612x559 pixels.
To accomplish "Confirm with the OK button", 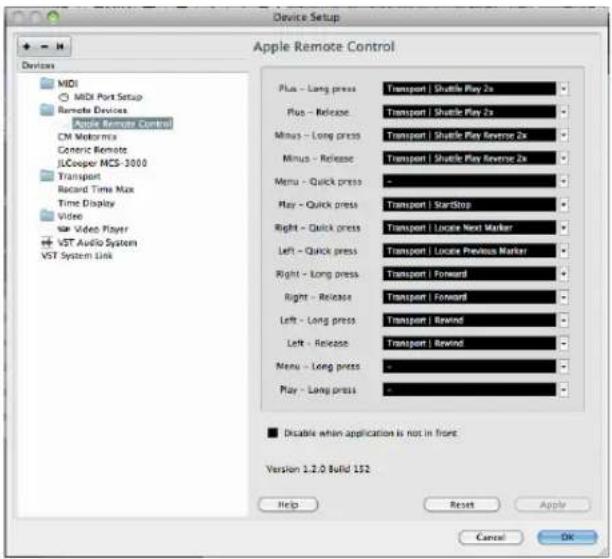I will coord(567,537).
